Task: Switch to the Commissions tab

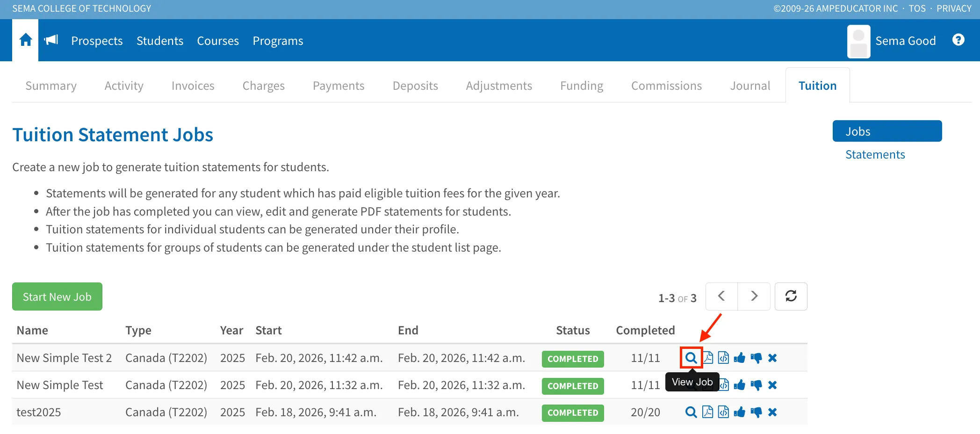Action: click(x=667, y=86)
